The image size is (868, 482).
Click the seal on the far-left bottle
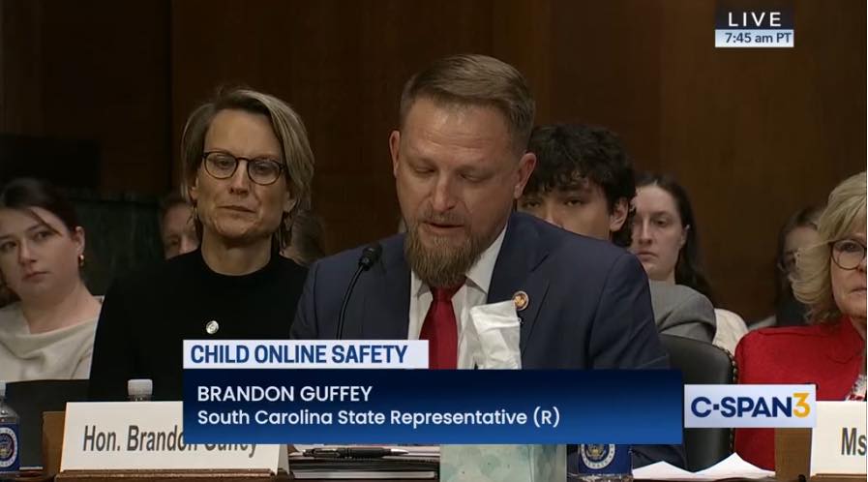pyautogui.click(x=7, y=446)
